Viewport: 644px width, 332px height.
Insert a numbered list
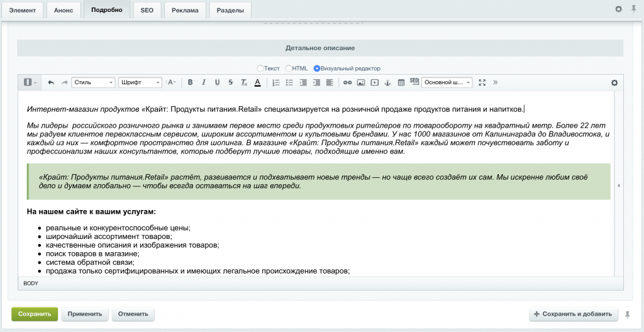(x=276, y=82)
